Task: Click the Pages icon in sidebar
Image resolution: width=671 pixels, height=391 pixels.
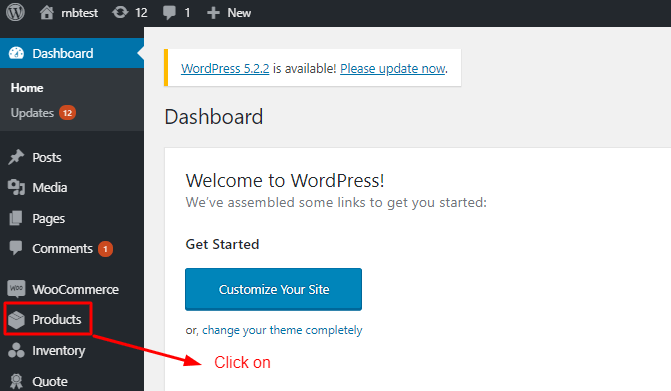Action: click(x=16, y=218)
